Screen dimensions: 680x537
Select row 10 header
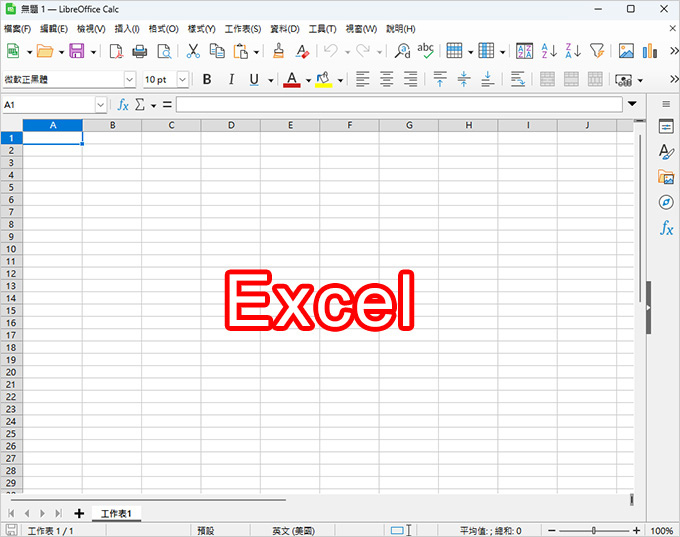click(x=11, y=249)
